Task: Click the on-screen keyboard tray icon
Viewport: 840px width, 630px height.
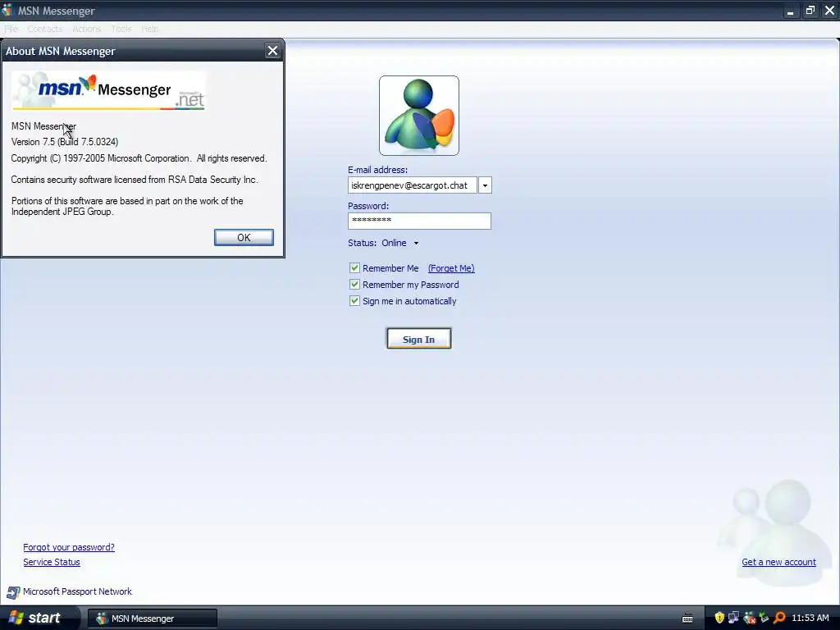Action: point(687,619)
